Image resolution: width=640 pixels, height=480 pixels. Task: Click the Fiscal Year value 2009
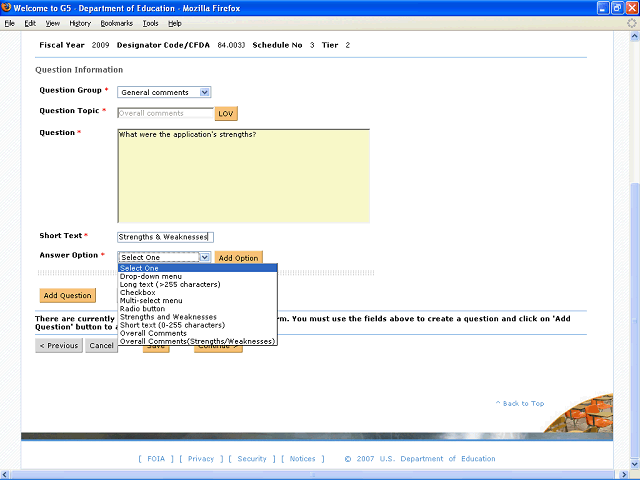point(100,45)
